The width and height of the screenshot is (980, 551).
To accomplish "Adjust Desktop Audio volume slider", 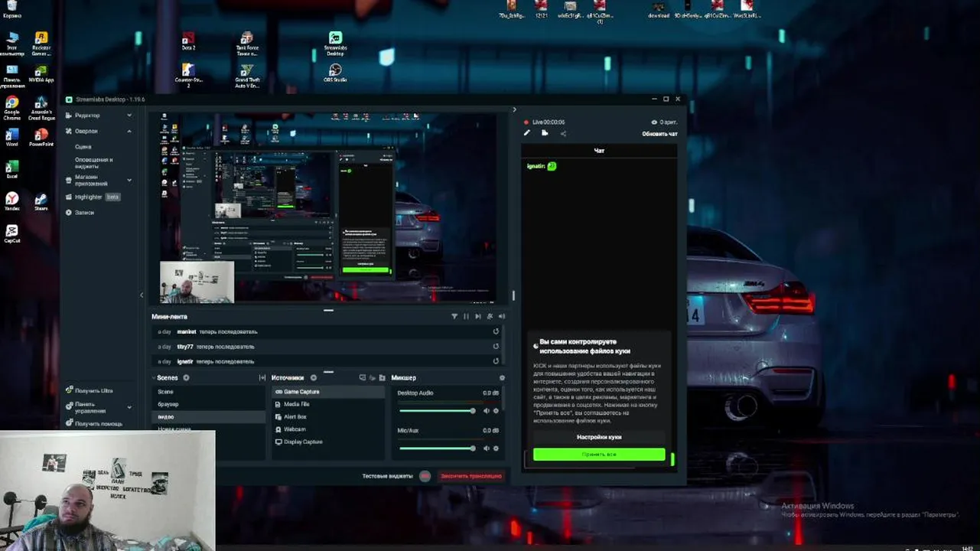I will (x=436, y=411).
